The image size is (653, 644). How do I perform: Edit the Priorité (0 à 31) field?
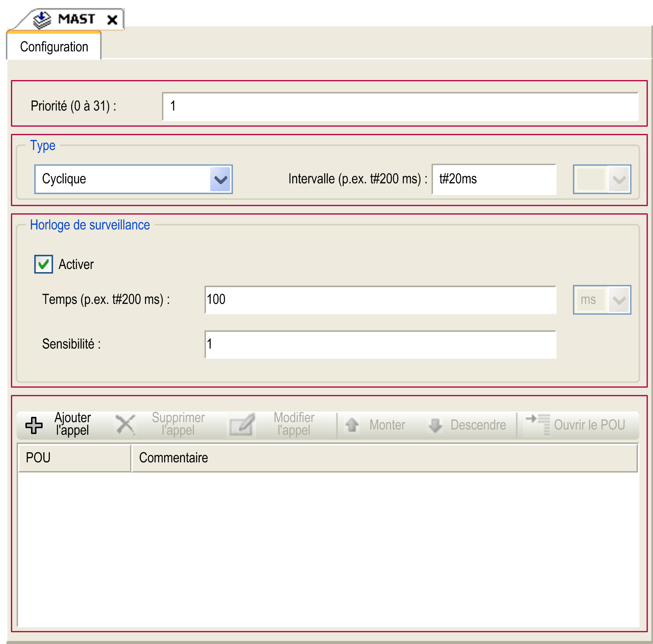(x=400, y=106)
